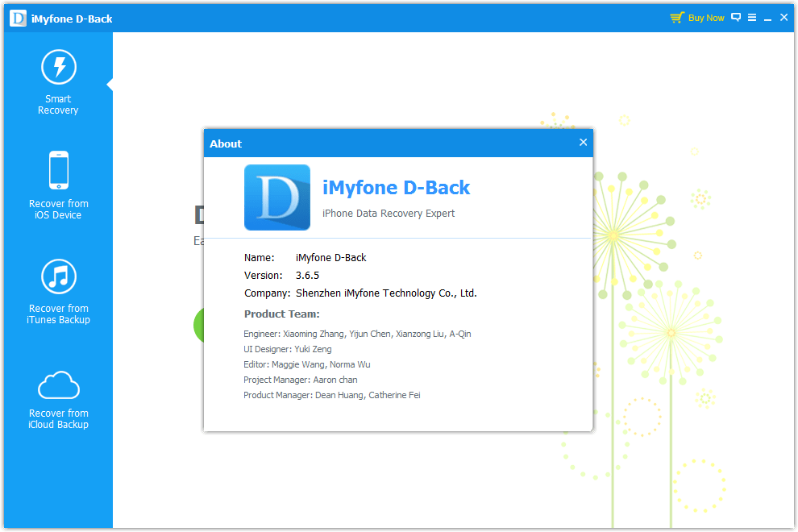
Task: Click the Product Manager credits line
Action: click(x=332, y=395)
